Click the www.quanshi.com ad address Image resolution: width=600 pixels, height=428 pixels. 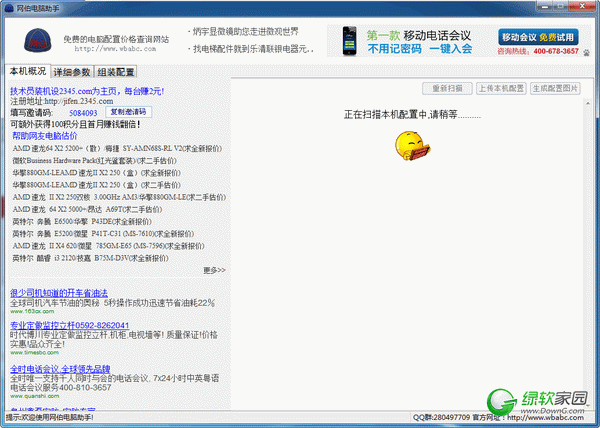click(35, 396)
